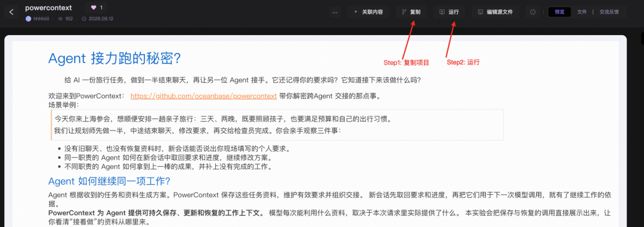Open the author hhhhiiii profile
This screenshot has height=227, width=644.
tap(41, 19)
